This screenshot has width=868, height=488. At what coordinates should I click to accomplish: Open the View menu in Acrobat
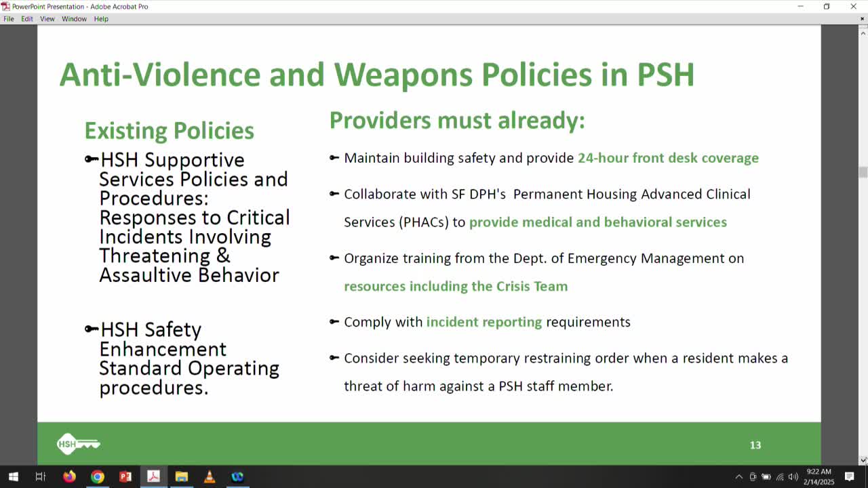coord(47,18)
